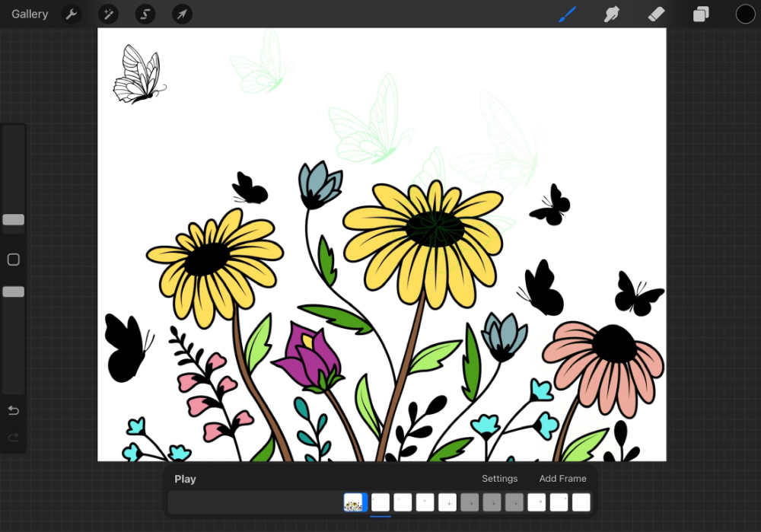761x532 pixels.
Task: Open the Selection tool
Action: tap(145, 14)
